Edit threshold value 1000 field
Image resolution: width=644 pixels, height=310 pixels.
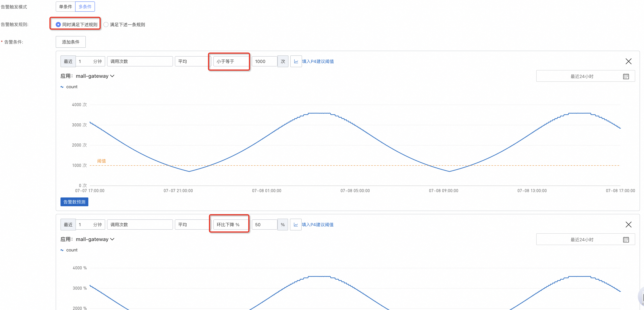[x=264, y=61]
